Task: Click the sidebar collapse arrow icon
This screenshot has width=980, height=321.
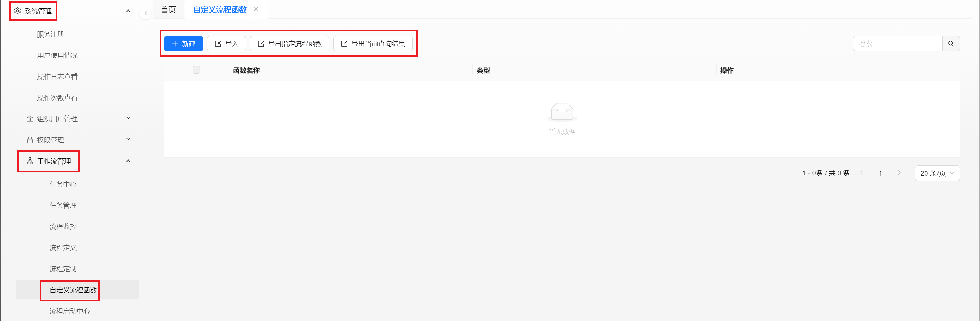Action: pos(145,13)
